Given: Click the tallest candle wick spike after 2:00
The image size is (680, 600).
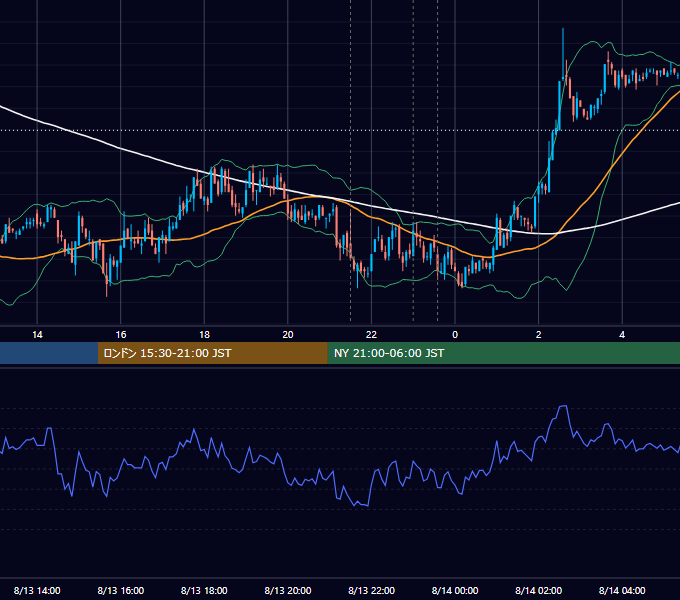Looking at the screenshot, I should point(563,52).
